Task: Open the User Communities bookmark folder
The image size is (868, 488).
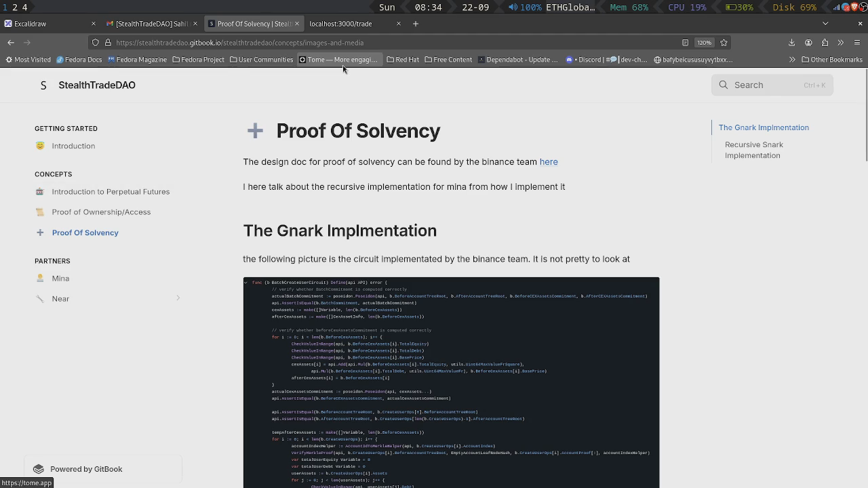Action: pyautogui.click(x=261, y=60)
